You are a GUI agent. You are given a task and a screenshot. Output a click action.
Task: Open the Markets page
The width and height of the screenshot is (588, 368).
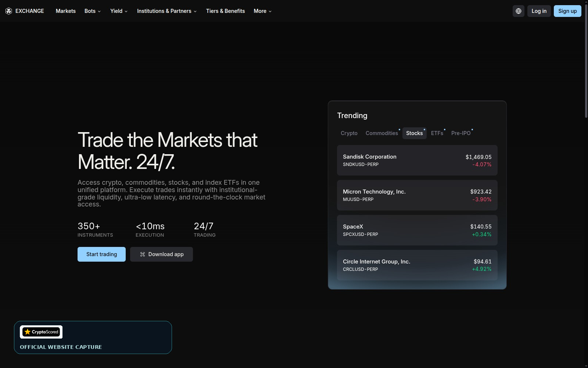tap(66, 11)
